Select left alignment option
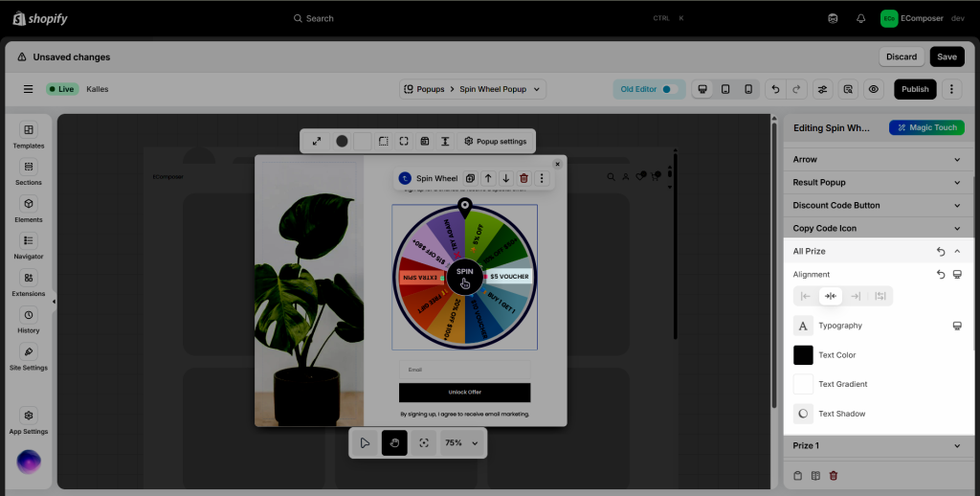980x496 pixels. coord(806,296)
